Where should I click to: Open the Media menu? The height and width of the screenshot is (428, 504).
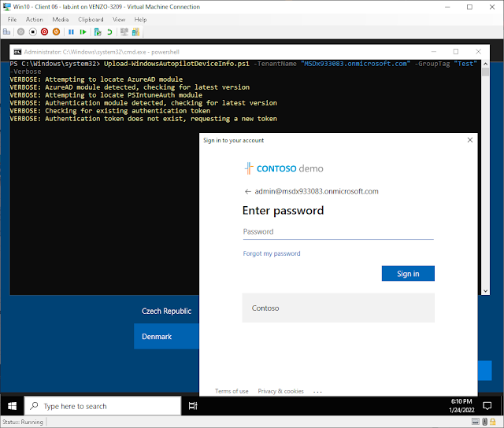[x=61, y=20]
